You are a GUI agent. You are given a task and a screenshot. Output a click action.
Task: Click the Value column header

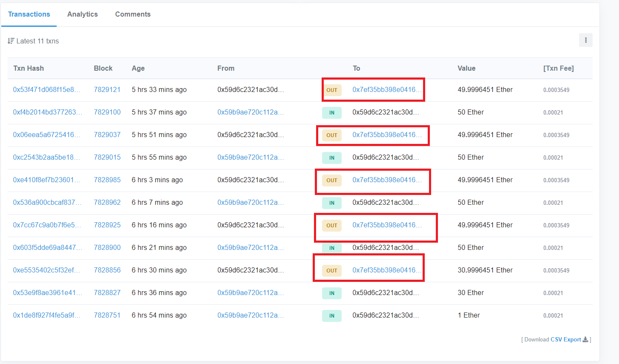tap(466, 68)
